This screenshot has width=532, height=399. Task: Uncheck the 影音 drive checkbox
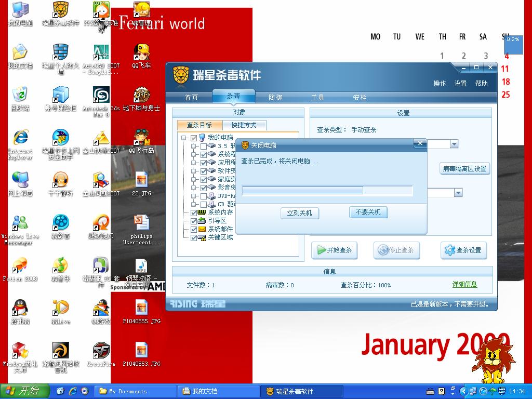click(x=204, y=188)
